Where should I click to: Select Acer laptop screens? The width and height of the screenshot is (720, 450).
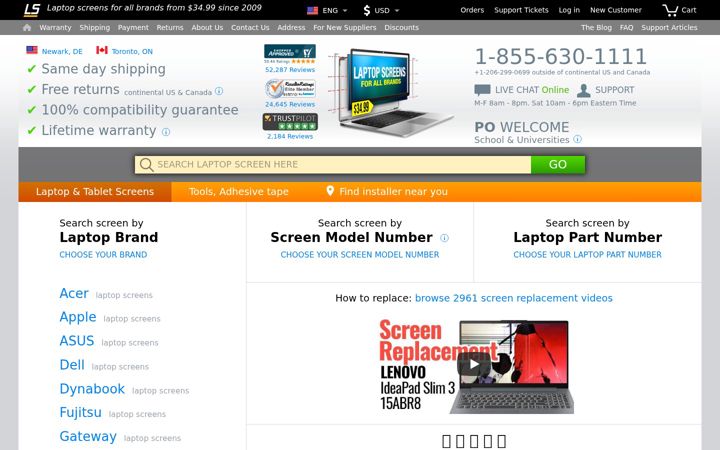coord(74,293)
